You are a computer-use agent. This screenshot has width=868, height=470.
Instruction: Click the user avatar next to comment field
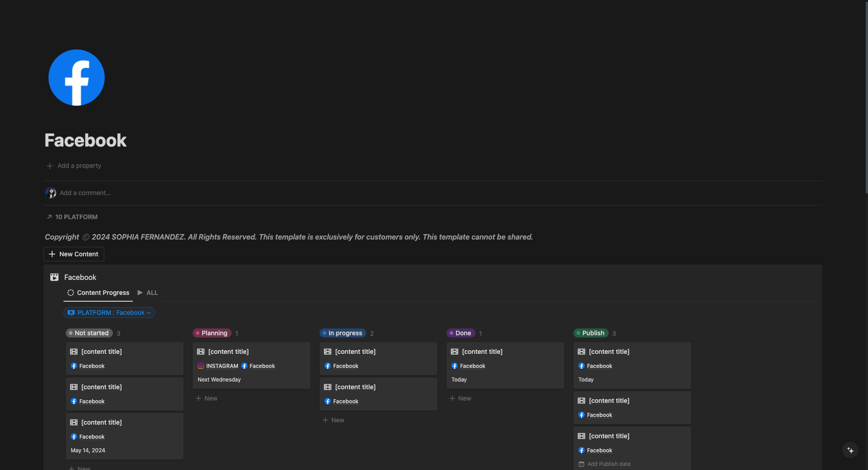51,193
